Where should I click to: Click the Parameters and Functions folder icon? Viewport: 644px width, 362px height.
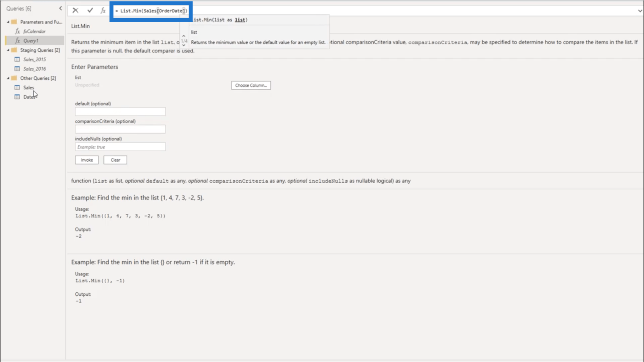[x=14, y=22]
